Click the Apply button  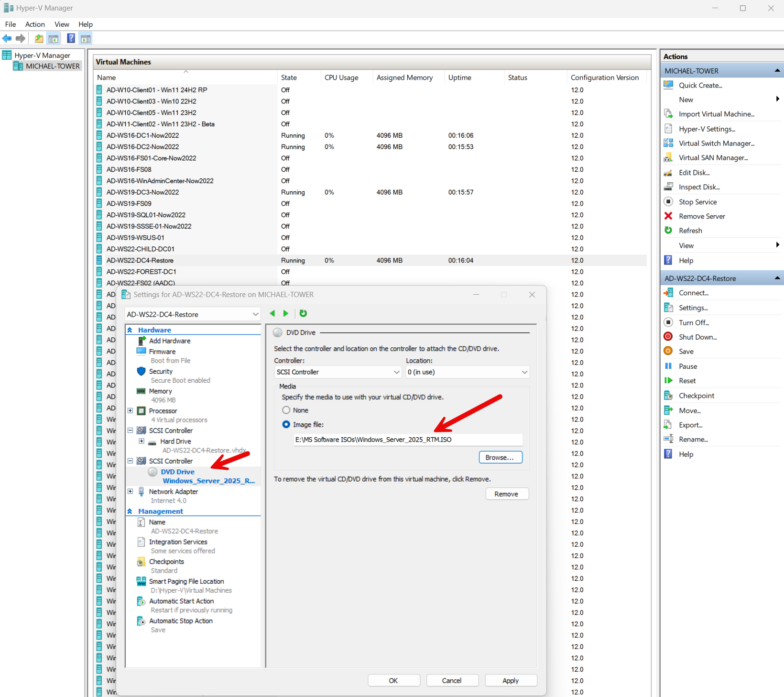511,681
